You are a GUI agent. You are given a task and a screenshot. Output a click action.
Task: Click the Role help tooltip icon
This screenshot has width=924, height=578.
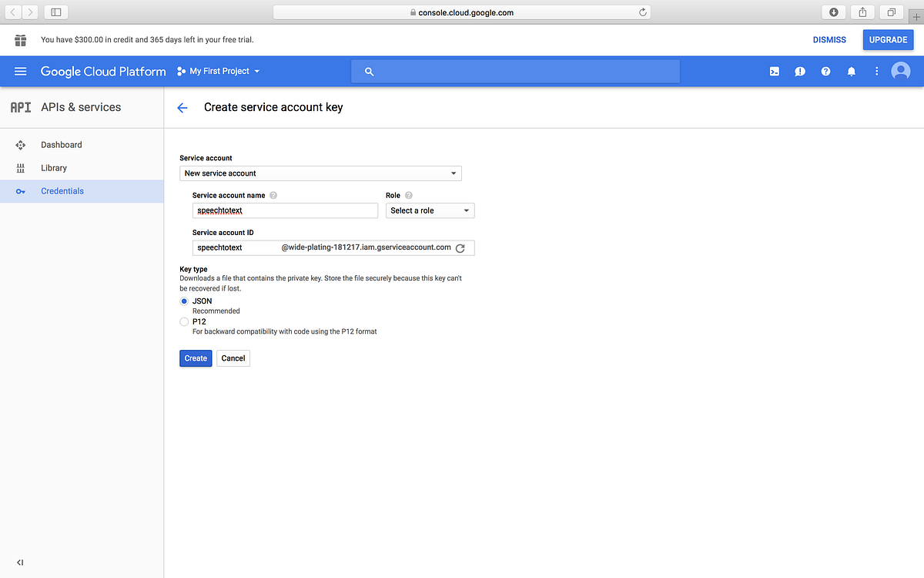(x=408, y=195)
